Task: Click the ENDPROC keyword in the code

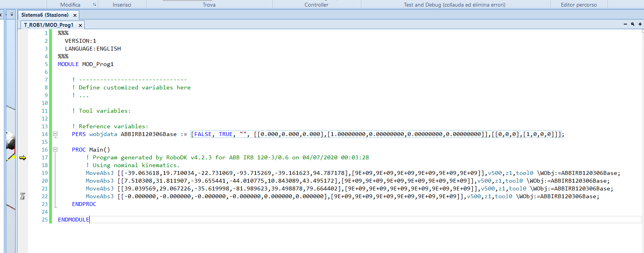Action: (x=84, y=204)
